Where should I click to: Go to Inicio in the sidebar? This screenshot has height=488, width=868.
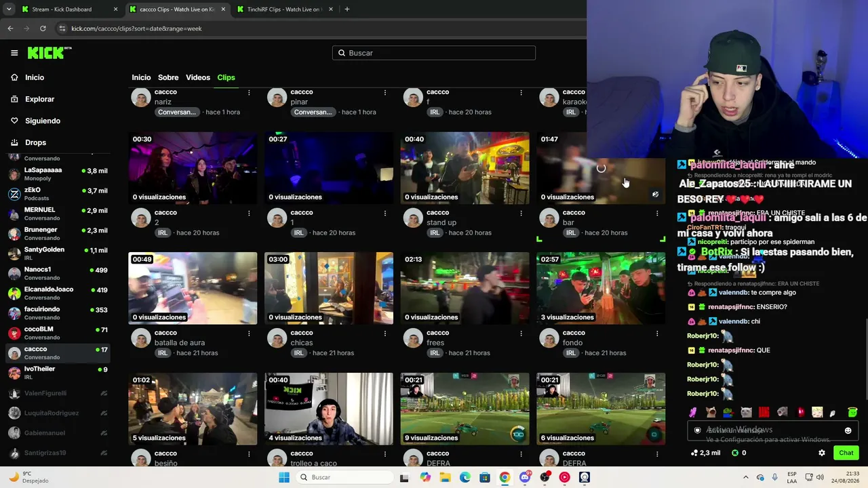tap(35, 77)
